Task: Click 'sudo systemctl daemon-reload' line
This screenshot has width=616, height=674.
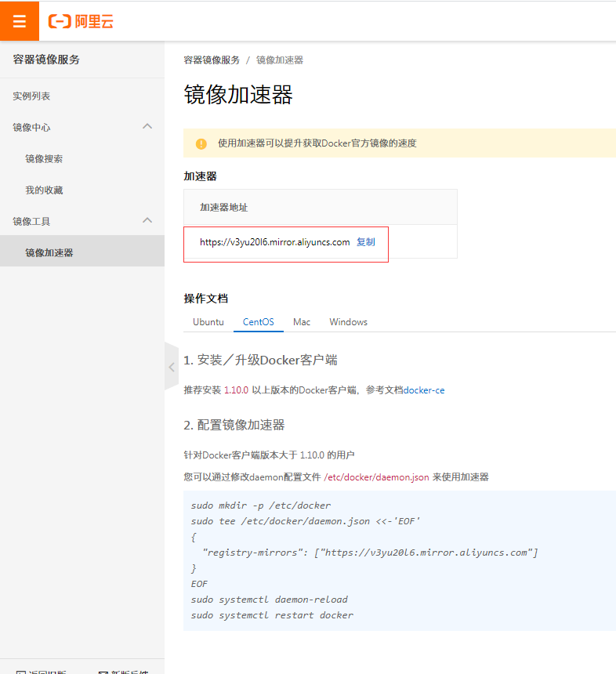Action: 270,600
